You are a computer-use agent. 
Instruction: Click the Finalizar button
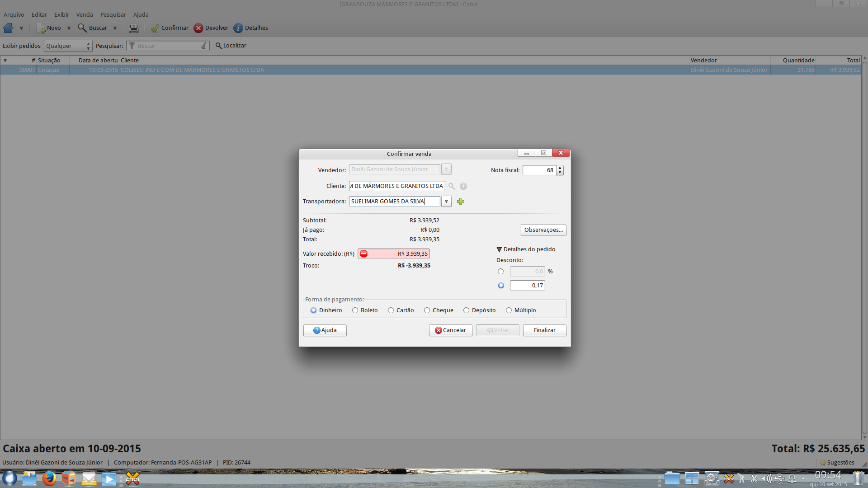coord(544,330)
